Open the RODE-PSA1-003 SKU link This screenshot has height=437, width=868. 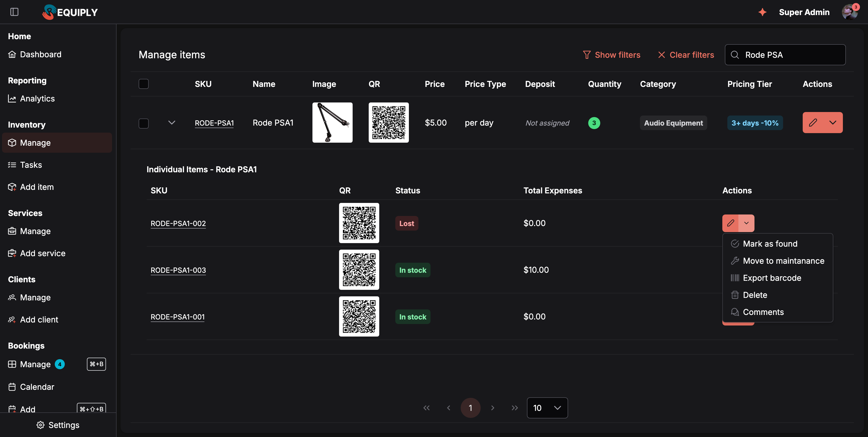[178, 270]
